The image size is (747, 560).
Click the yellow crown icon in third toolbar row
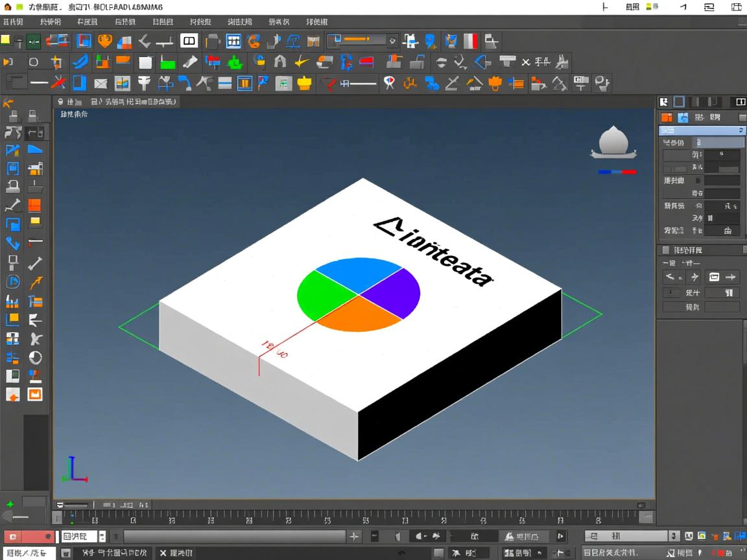[x=304, y=84]
